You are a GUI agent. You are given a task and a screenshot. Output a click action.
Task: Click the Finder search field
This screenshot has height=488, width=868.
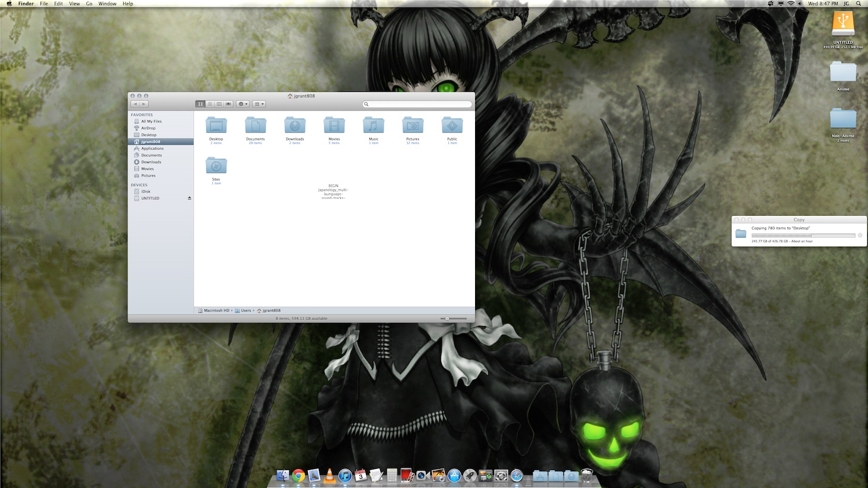coord(417,104)
